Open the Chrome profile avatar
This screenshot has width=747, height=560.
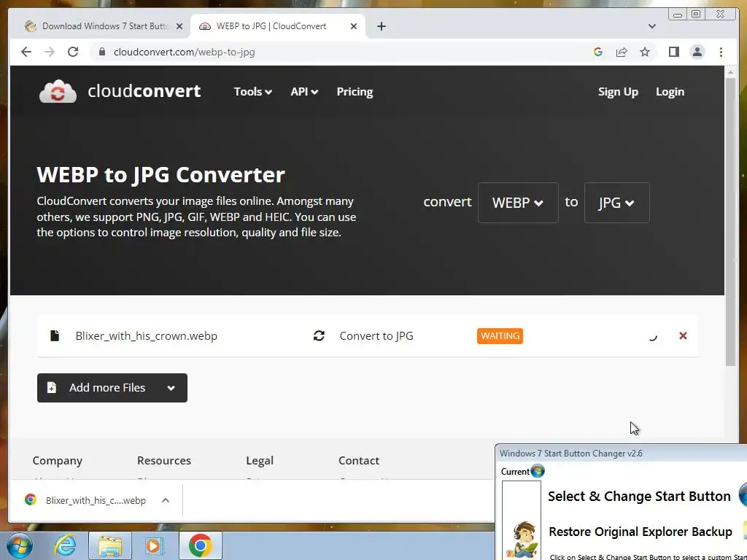[697, 52]
